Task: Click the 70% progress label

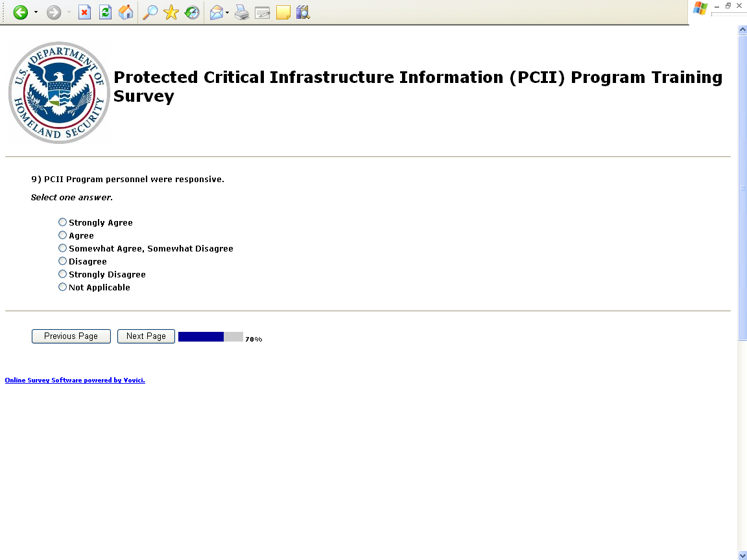Action: 254,339
